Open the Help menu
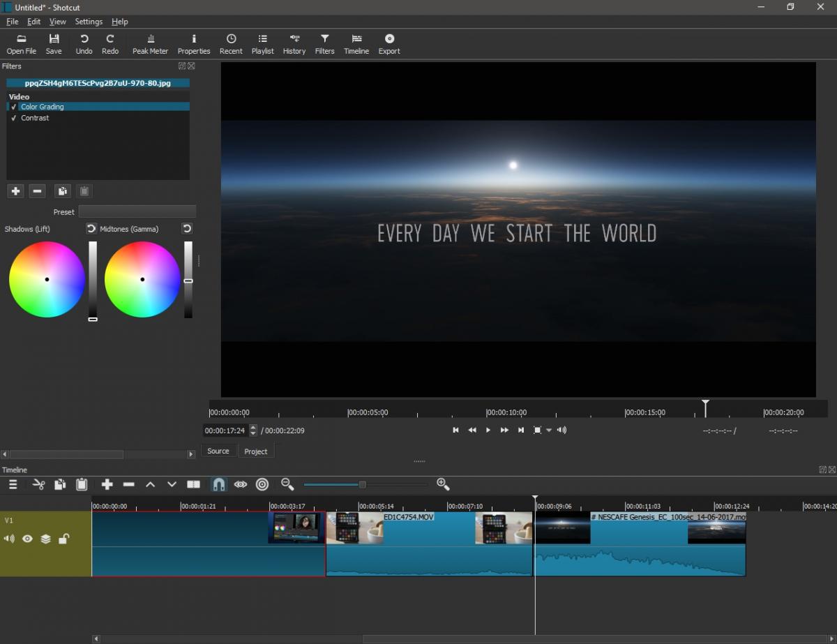The width and height of the screenshot is (837, 644). [x=120, y=22]
